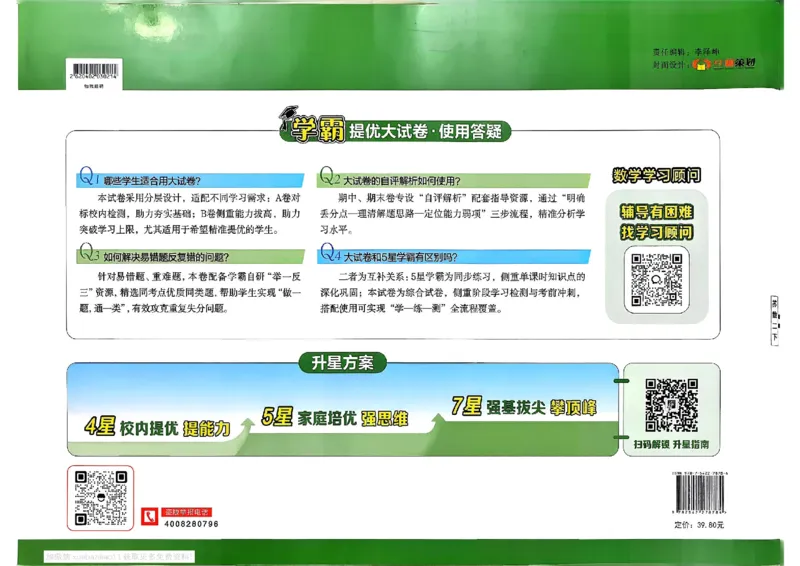The width and height of the screenshot is (800, 566).
Task: Click the 数学学习顾问 title
Action: (657, 175)
